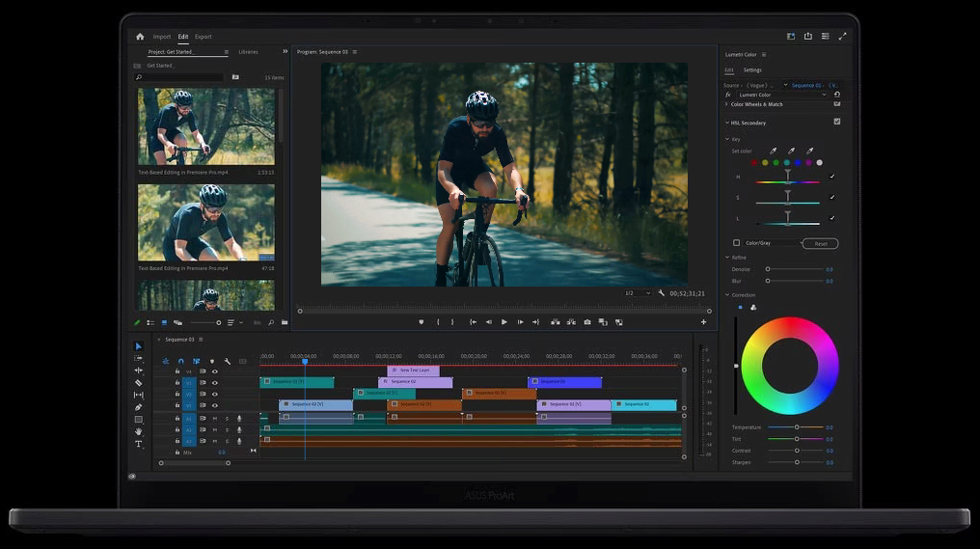Select the red color swatch
980x549 pixels.
point(755,163)
